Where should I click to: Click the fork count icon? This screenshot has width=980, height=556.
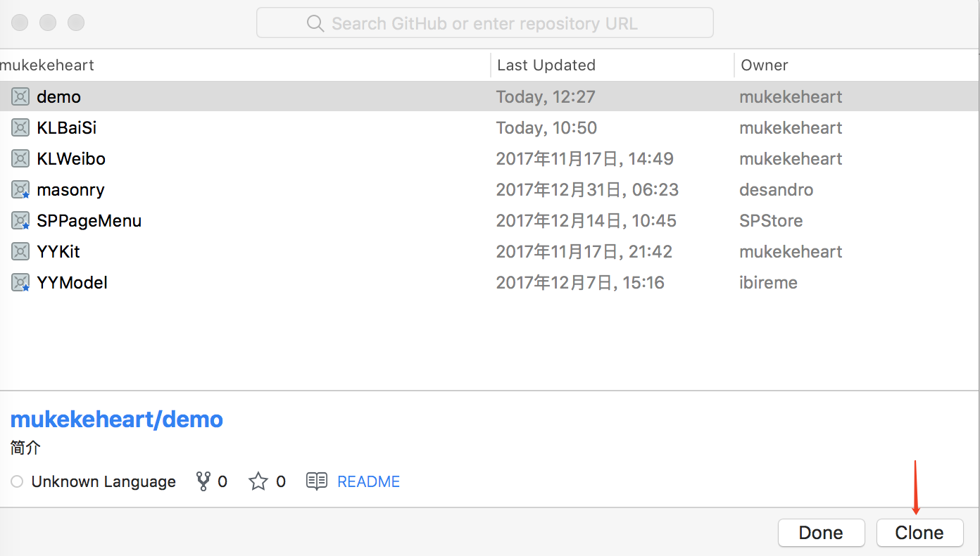(203, 481)
